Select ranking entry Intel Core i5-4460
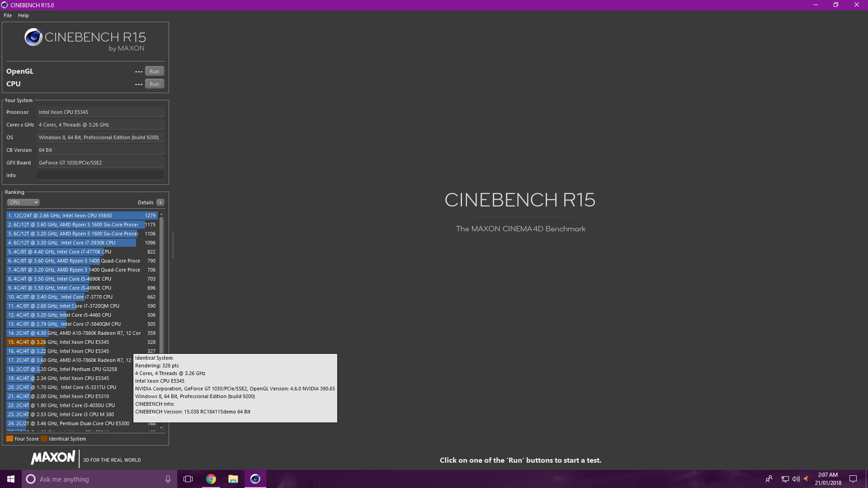Image resolution: width=868 pixels, height=488 pixels. [x=82, y=315]
